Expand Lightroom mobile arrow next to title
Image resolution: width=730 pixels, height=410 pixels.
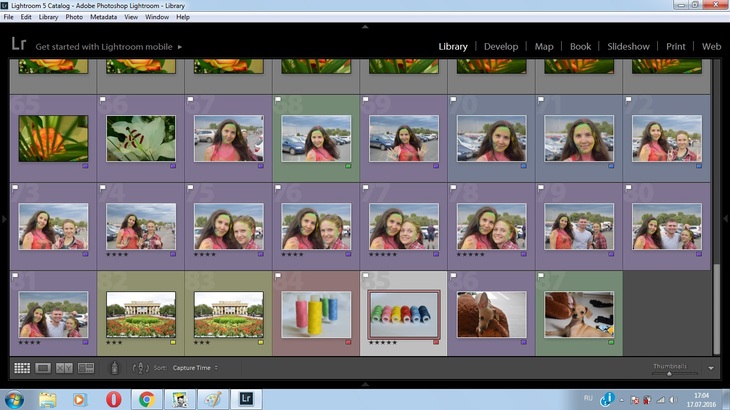(x=180, y=47)
